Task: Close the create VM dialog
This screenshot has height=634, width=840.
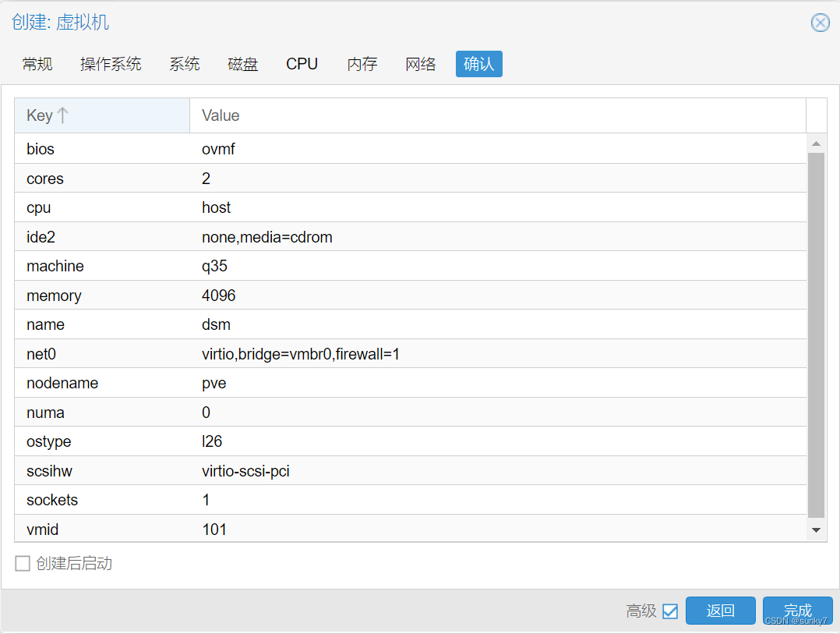Action: [x=821, y=23]
